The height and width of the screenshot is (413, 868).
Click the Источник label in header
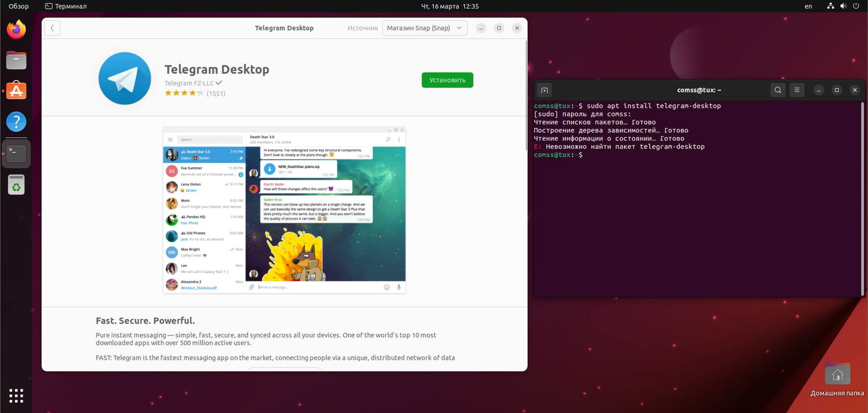pos(363,28)
